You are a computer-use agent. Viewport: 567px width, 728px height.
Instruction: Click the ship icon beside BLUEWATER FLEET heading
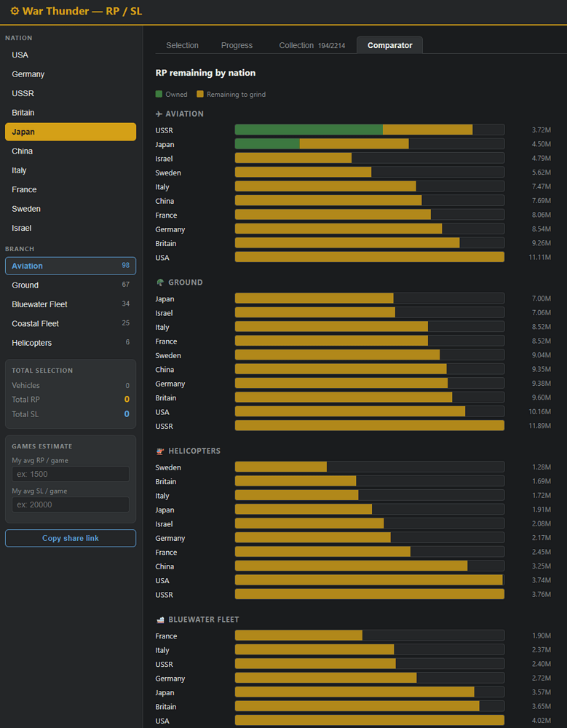[160, 620]
